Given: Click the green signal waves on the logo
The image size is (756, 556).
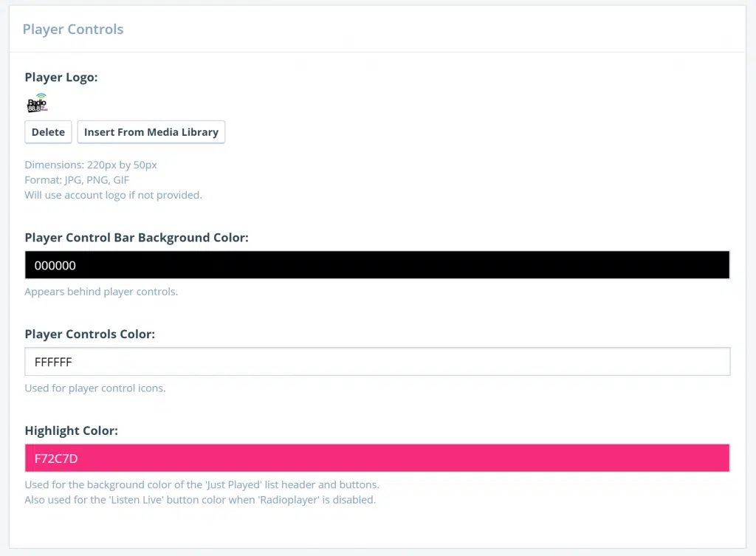Looking at the screenshot, I should (41, 97).
